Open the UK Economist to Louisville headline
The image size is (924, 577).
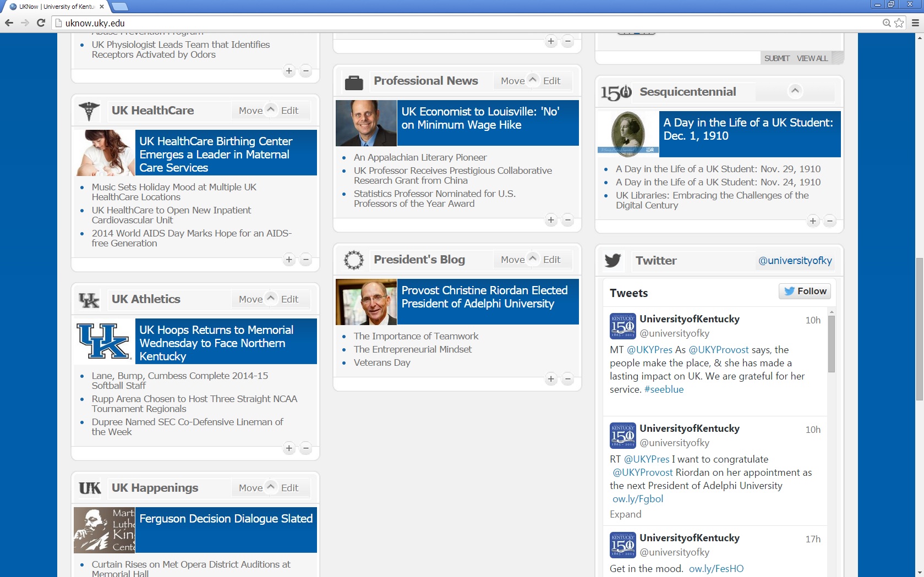pos(480,118)
